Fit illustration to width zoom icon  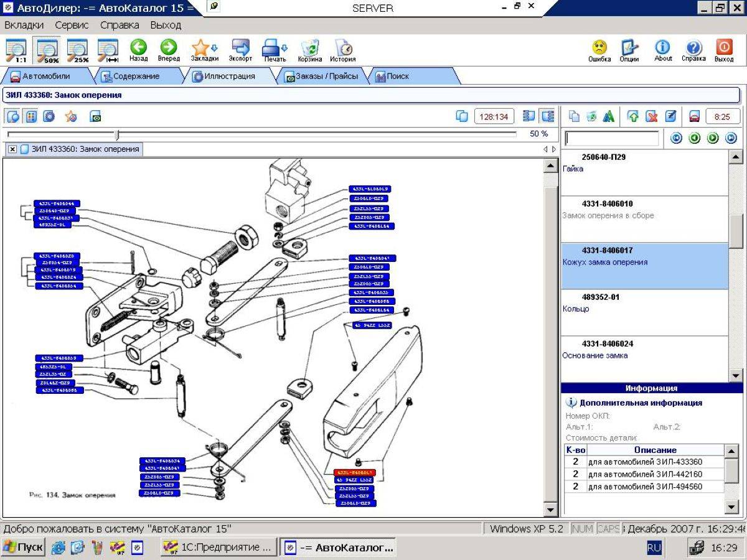click(x=108, y=50)
